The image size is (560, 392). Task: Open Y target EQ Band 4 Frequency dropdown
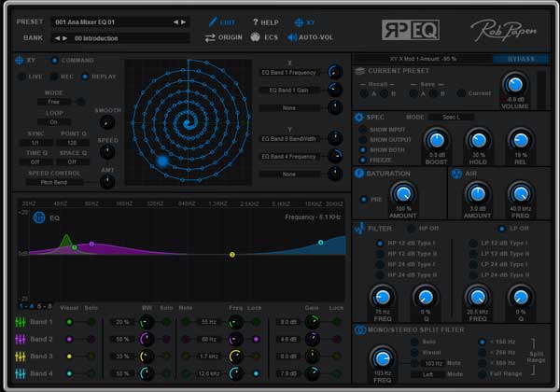[x=289, y=157]
